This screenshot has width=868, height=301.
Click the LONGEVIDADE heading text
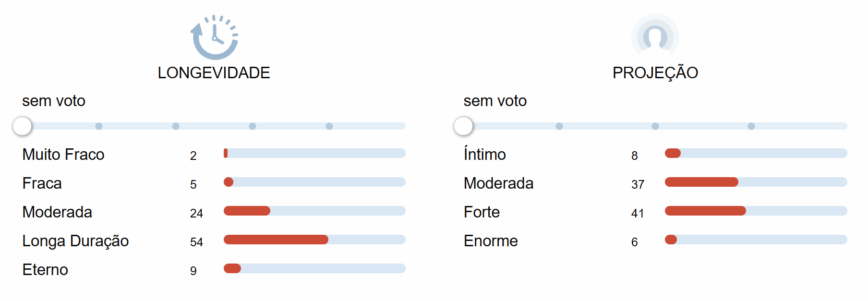click(x=214, y=73)
